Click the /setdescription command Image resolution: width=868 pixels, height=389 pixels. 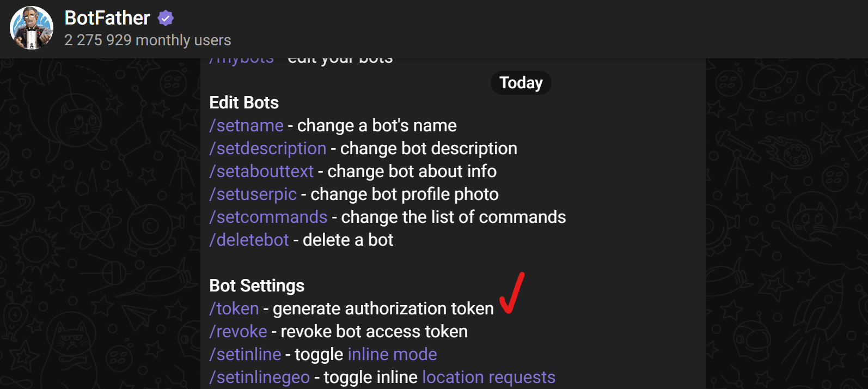[x=268, y=149]
